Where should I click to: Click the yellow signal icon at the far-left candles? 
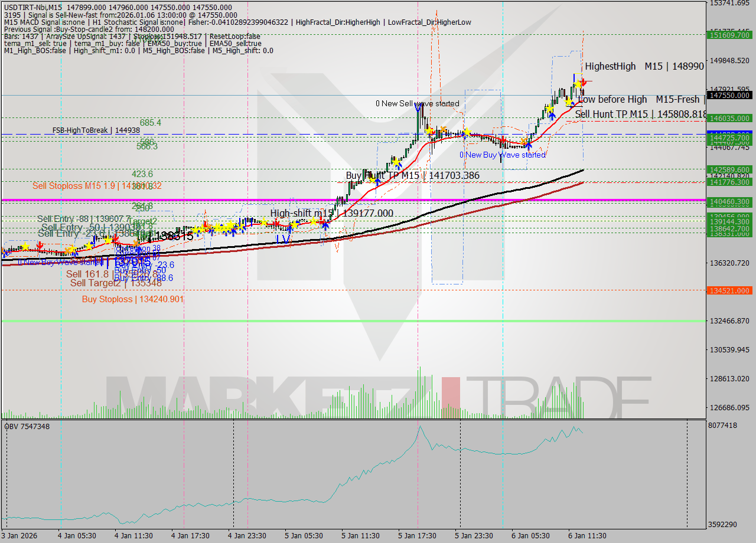click(25, 247)
